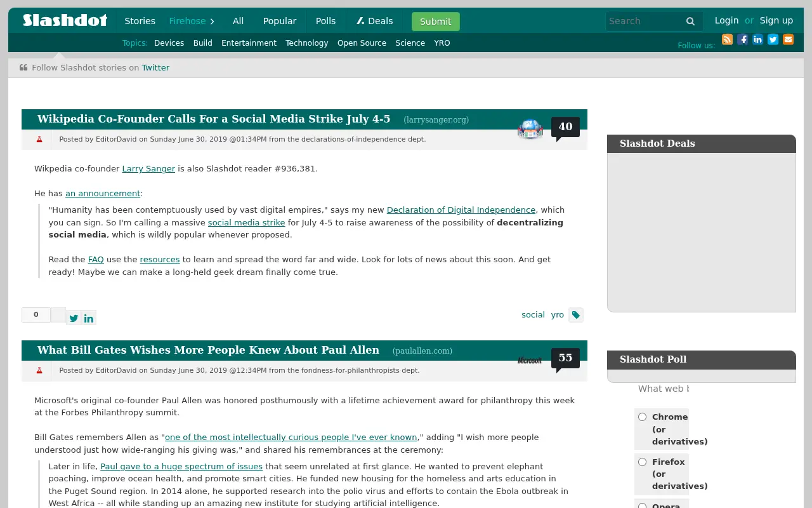Select the Firefox poll option

642,462
